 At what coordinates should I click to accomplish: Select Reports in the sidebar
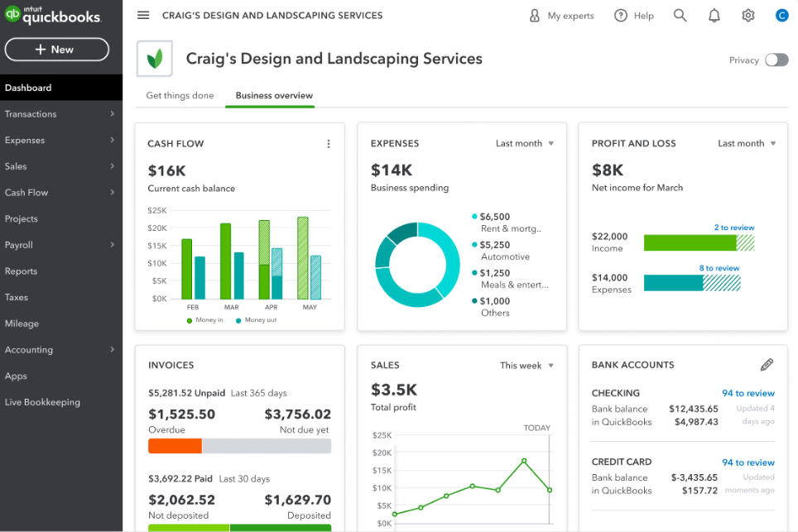point(22,271)
